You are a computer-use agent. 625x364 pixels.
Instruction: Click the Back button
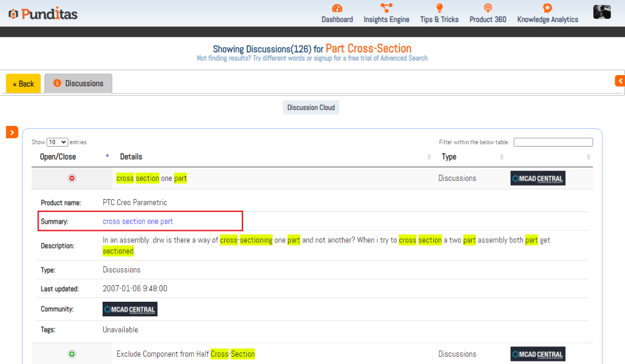23,84
